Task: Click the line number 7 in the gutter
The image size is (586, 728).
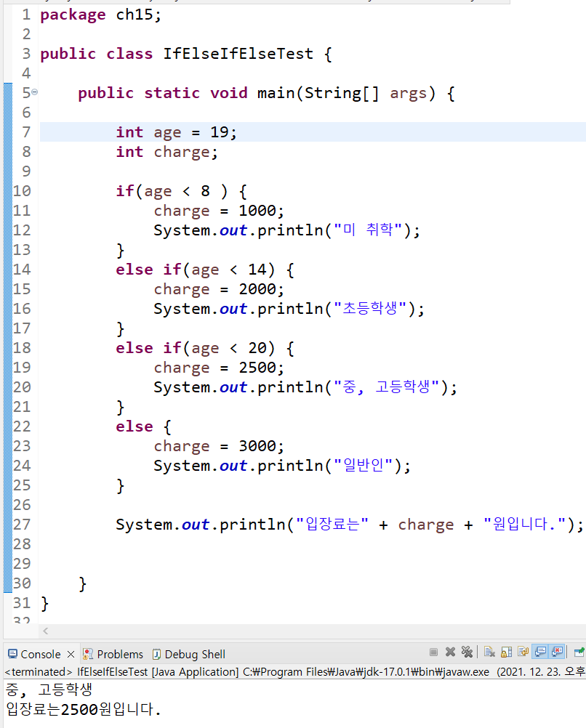Action: [x=26, y=132]
